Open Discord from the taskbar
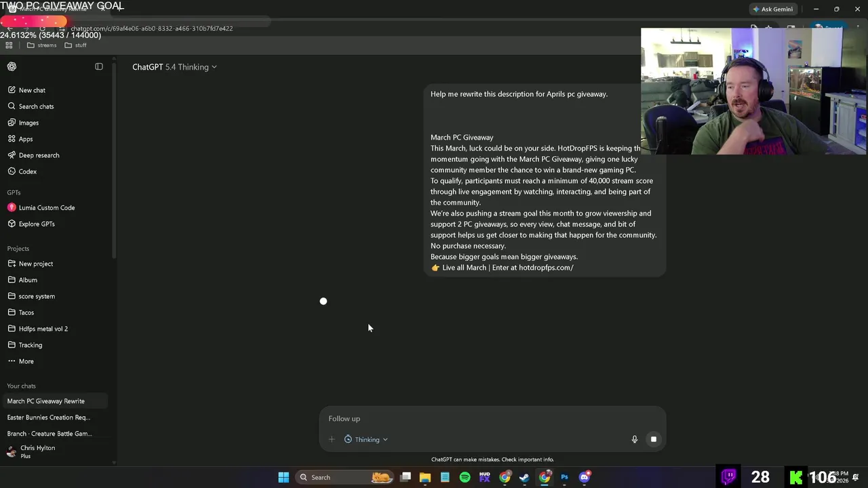 tap(585, 477)
